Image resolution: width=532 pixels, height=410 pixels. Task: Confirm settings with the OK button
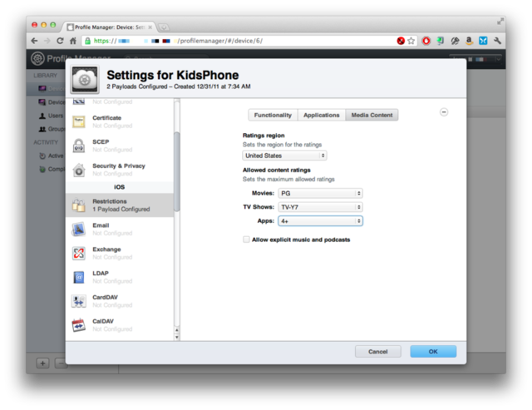pos(433,352)
